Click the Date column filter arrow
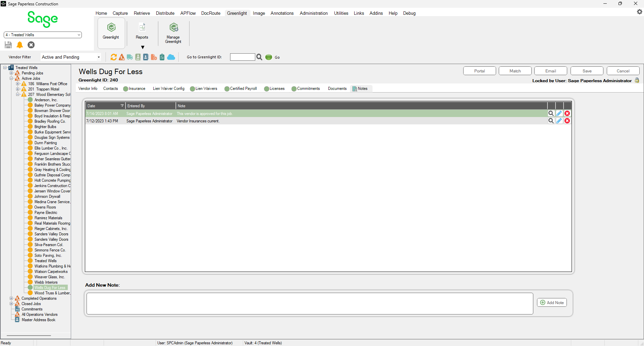 click(x=122, y=106)
